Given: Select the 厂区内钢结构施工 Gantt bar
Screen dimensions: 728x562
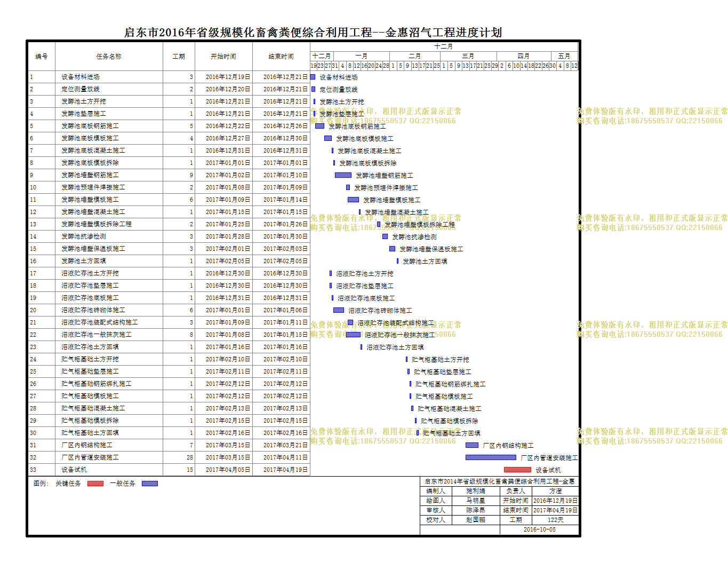Looking at the screenshot, I should 472,445.
